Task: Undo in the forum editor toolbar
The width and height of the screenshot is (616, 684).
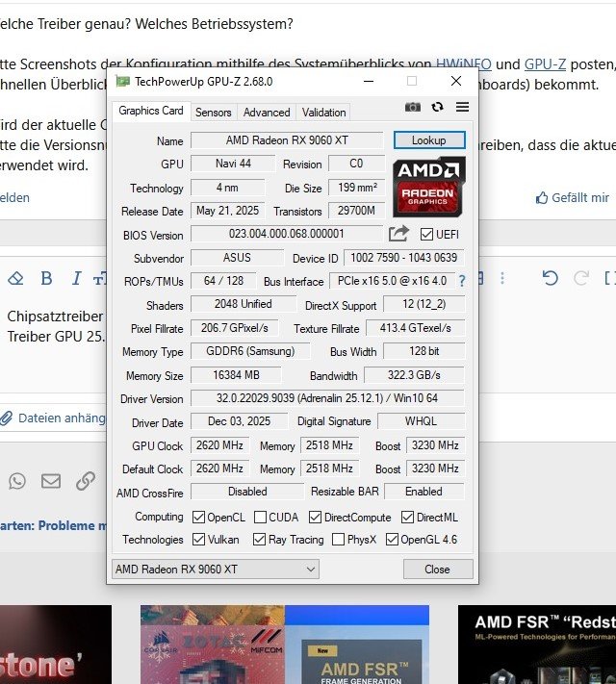Action: tap(550, 278)
